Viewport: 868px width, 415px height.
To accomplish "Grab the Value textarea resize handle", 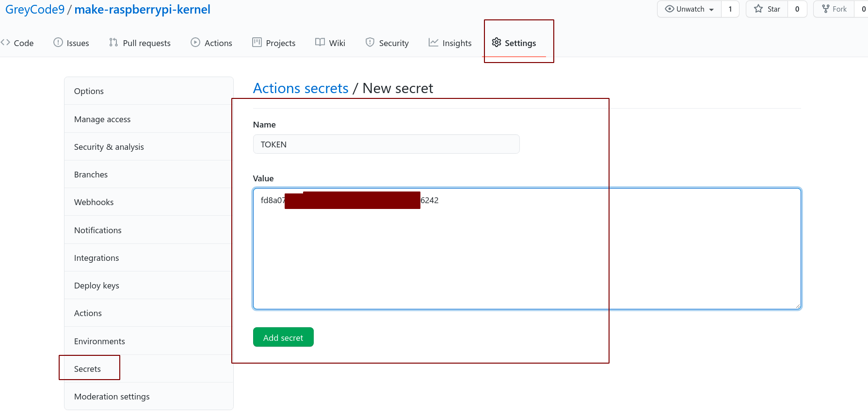I will pos(798,306).
